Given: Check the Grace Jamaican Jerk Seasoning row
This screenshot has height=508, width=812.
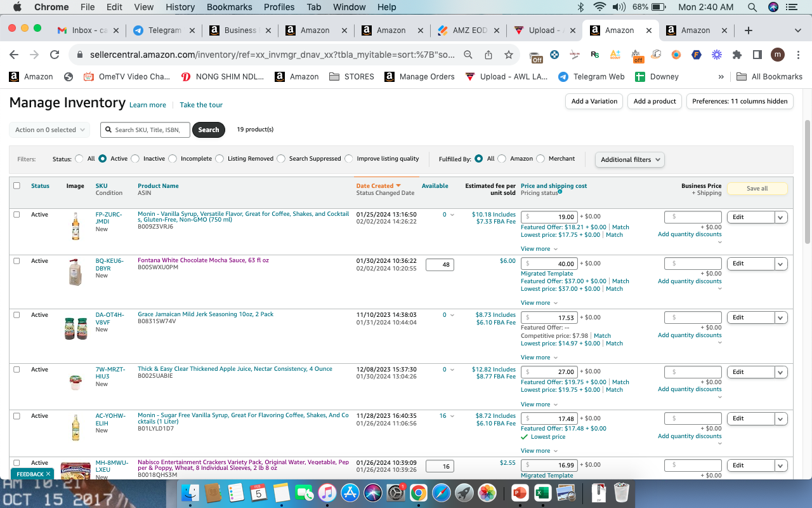Looking at the screenshot, I should pyautogui.click(x=16, y=315).
